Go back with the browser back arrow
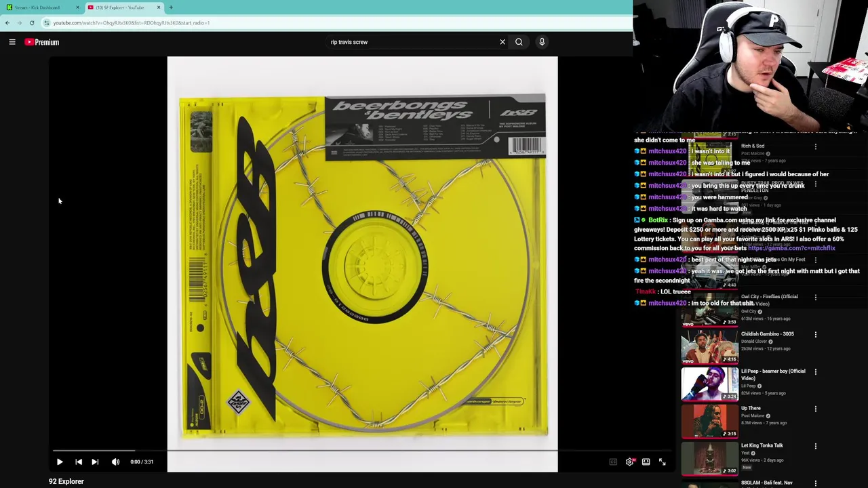This screenshot has width=868, height=488. coord(7,23)
